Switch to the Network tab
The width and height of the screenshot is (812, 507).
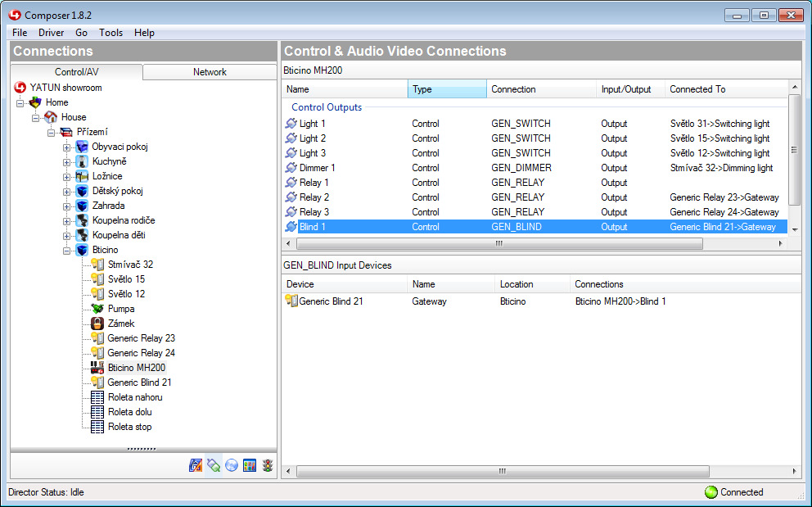(x=210, y=72)
